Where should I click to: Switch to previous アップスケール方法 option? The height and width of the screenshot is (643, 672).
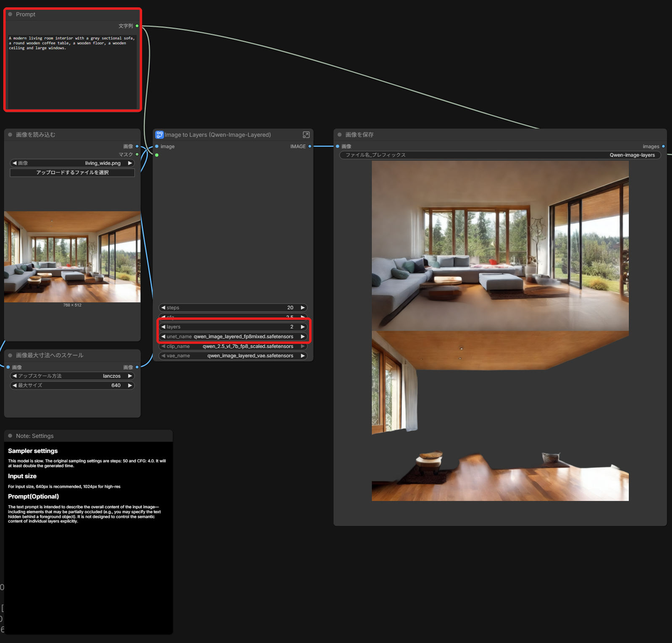point(15,376)
